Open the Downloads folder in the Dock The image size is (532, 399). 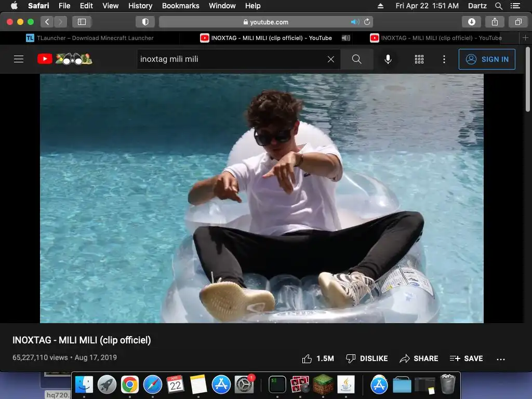(x=402, y=384)
